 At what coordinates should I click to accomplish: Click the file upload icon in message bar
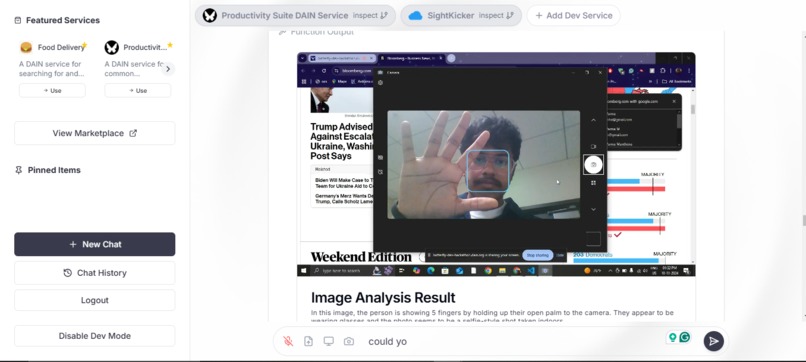308,341
